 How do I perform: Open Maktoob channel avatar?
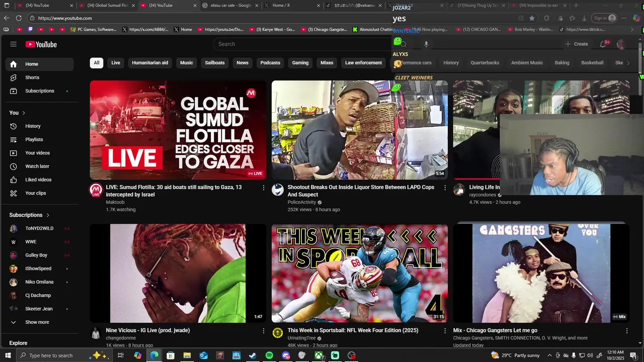[96, 190]
